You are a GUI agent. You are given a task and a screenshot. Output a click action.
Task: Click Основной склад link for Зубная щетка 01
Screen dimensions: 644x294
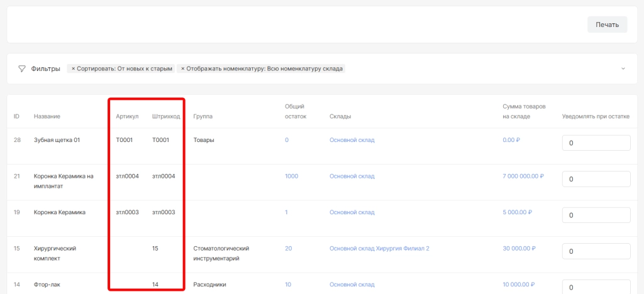(x=352, y=140)
